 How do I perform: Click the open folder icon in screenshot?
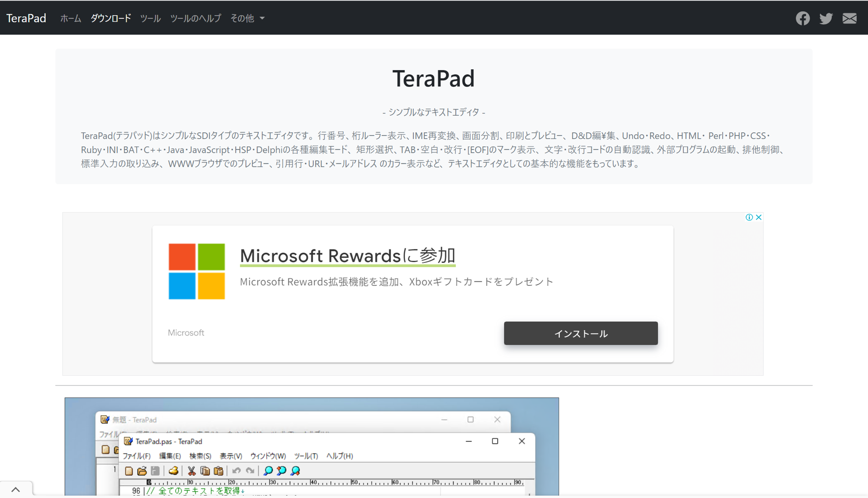pos(142,471)
